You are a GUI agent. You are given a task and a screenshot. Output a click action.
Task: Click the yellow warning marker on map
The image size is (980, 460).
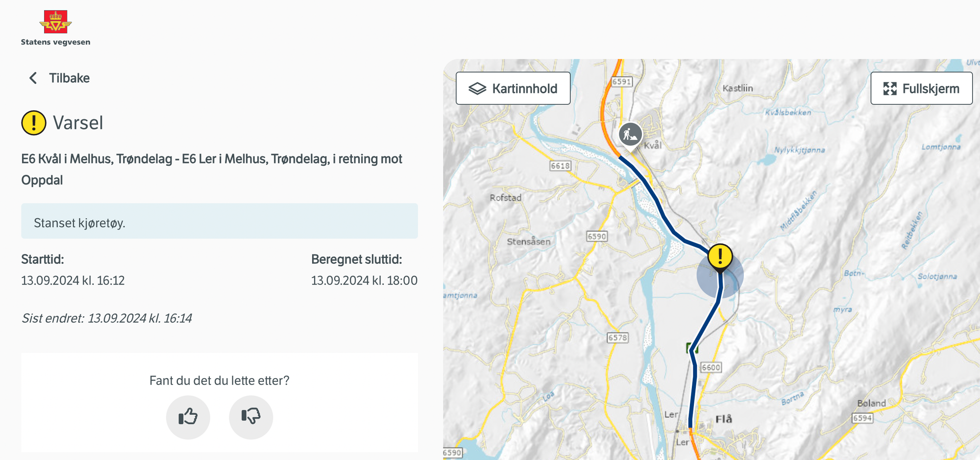tap(720, 256)
